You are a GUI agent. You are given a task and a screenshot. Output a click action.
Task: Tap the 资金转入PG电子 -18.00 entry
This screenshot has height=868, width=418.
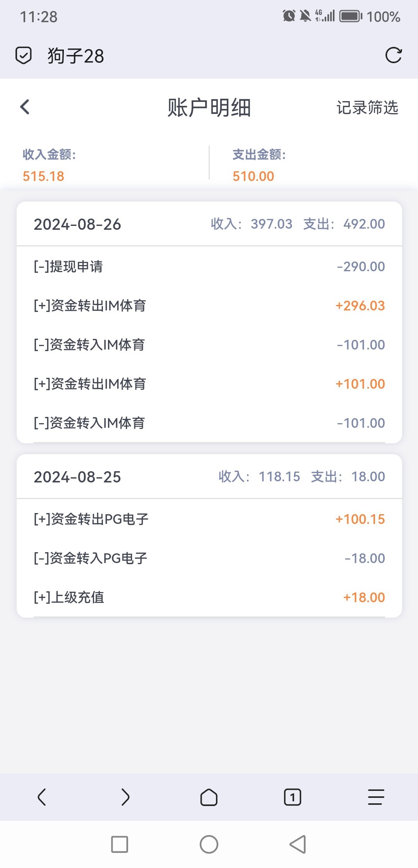click(209, 558)
